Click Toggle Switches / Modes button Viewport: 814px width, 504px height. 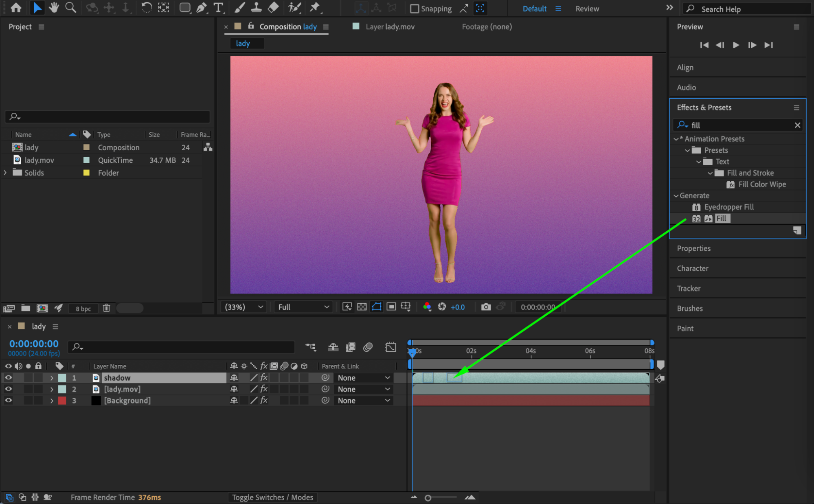pos(272,497)
